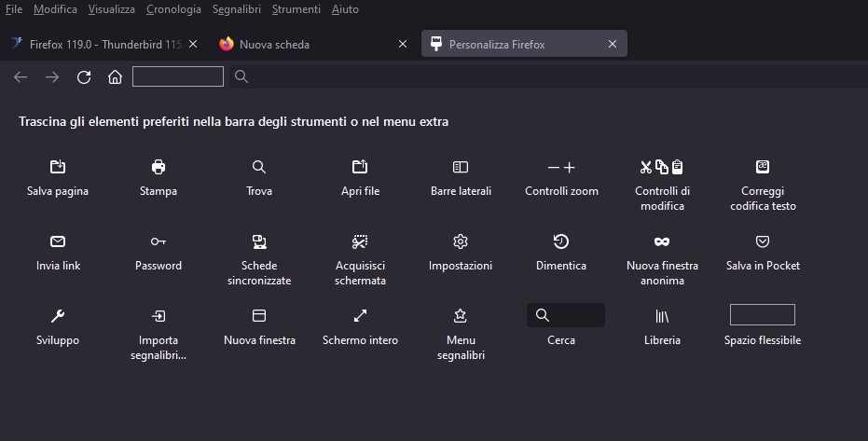Choose the Trova magnifier icon
The width and height of the screenshot is (868, 441).
[x=259, y=167]
